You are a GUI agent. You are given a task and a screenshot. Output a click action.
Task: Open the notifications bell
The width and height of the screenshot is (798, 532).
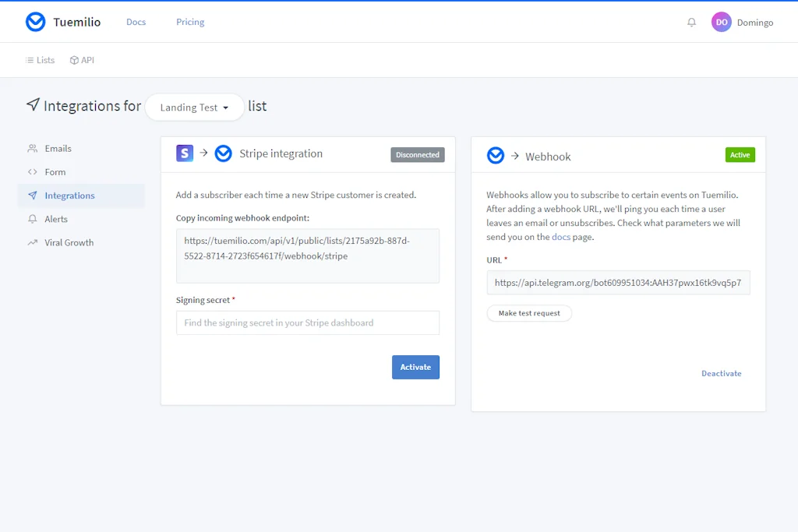691,23
